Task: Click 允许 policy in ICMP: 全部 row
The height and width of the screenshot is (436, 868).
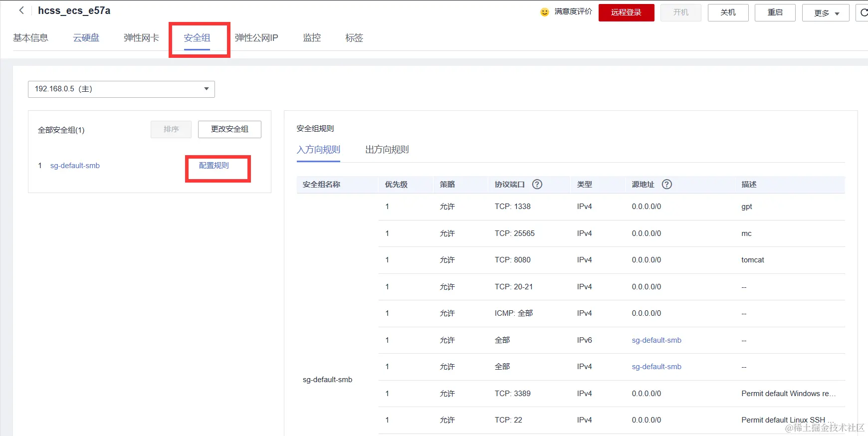Action: click(447, 313)
